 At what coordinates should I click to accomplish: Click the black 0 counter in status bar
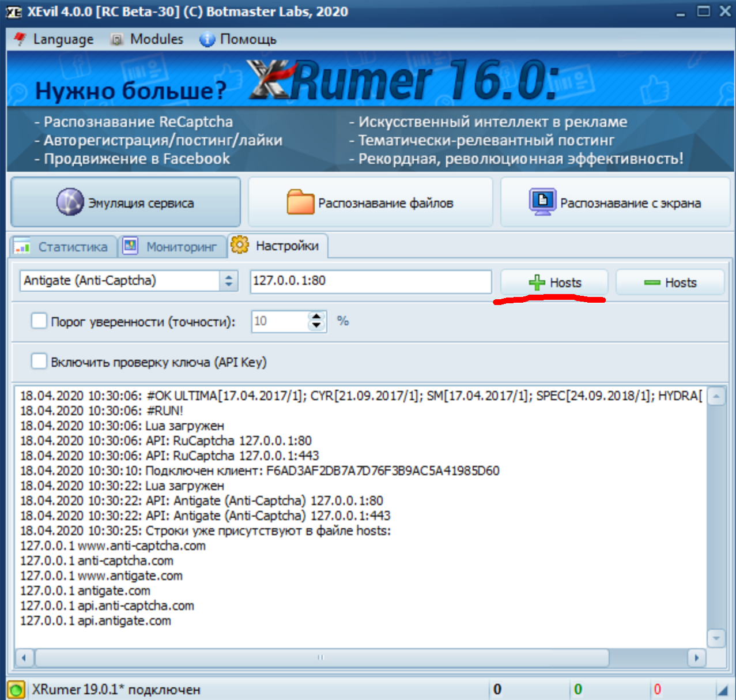point(497,689)
